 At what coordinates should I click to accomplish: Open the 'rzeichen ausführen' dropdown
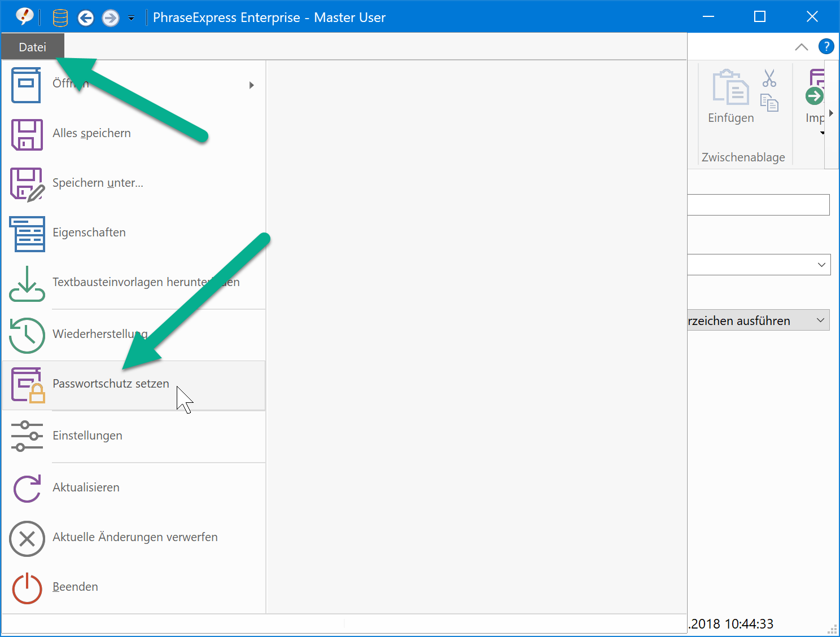coord(759,320)
